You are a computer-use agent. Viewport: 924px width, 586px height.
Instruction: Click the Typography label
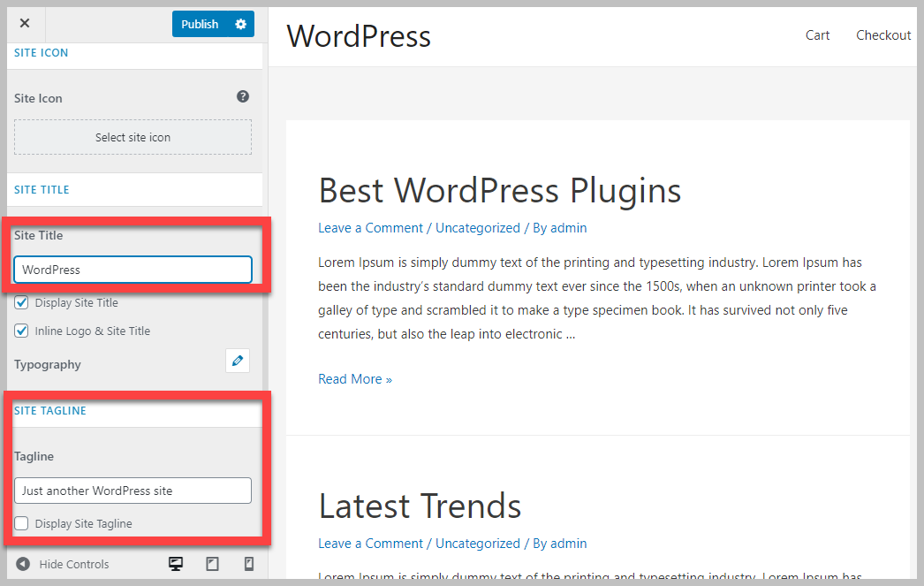[48, 364]
